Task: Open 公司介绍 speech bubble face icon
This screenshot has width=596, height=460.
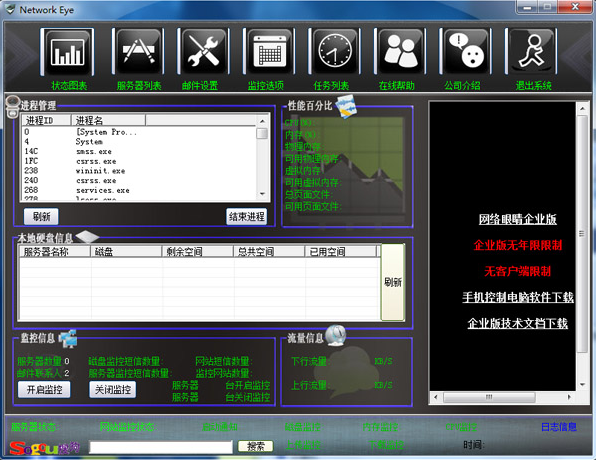Action: pyautogui.click(x=466, y=52)
